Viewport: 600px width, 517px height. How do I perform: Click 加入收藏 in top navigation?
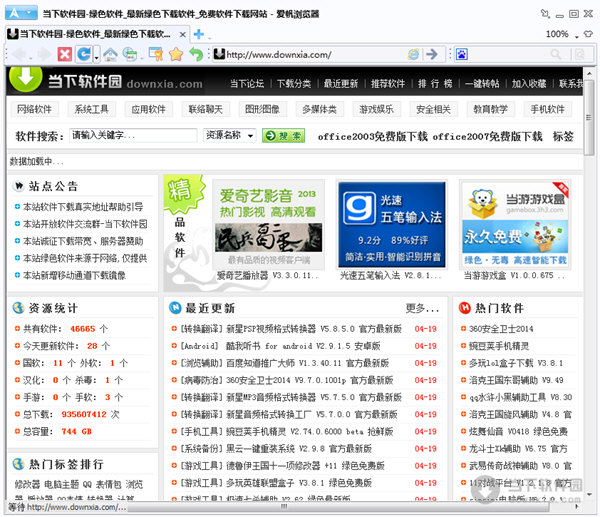point(529,84)
